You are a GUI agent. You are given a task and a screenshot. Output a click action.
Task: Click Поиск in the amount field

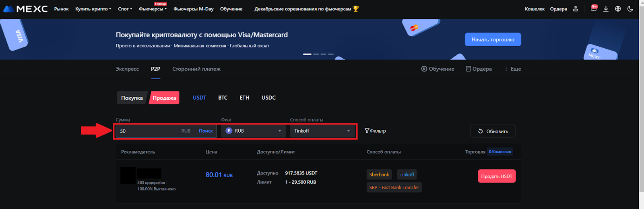206,131
